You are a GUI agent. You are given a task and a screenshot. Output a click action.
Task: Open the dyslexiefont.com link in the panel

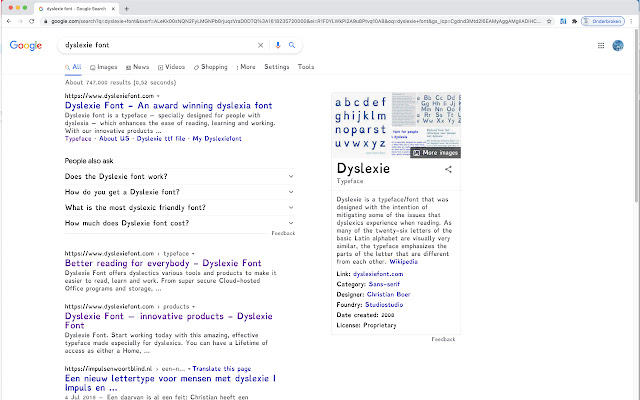click(x=378, y=274)
